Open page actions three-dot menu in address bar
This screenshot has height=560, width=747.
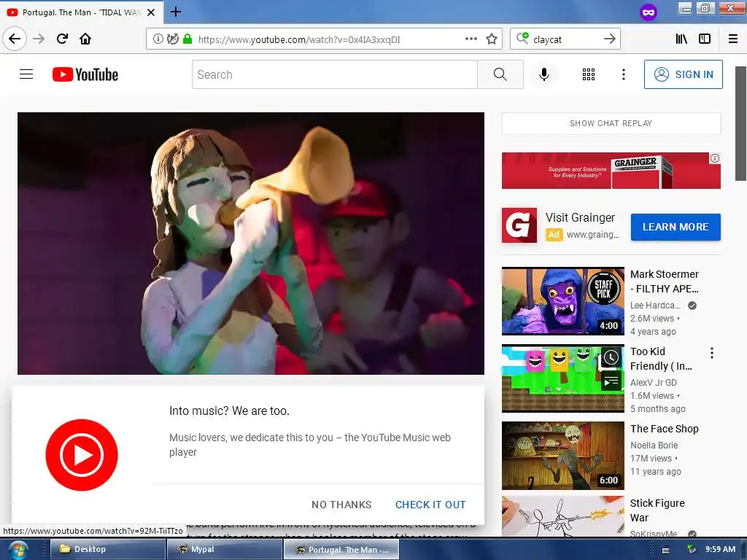point(471,39)
